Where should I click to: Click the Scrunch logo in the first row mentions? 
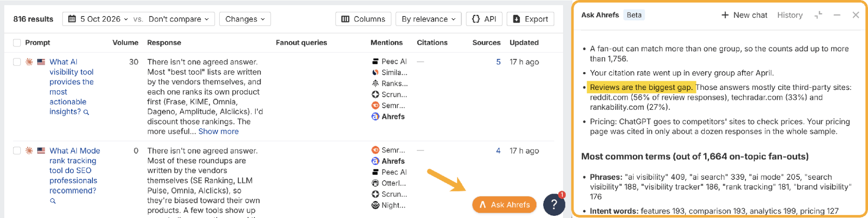[375, 95]
